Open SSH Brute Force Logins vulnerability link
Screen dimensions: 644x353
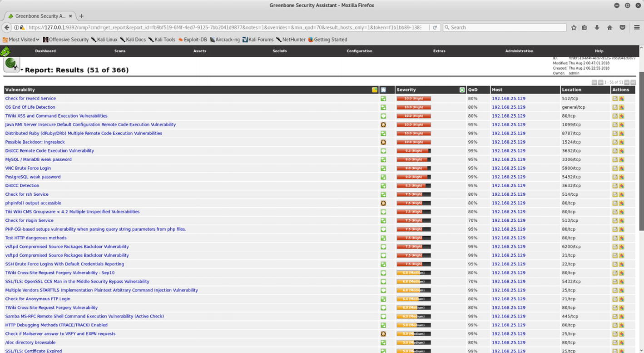(x=64, y=264)
